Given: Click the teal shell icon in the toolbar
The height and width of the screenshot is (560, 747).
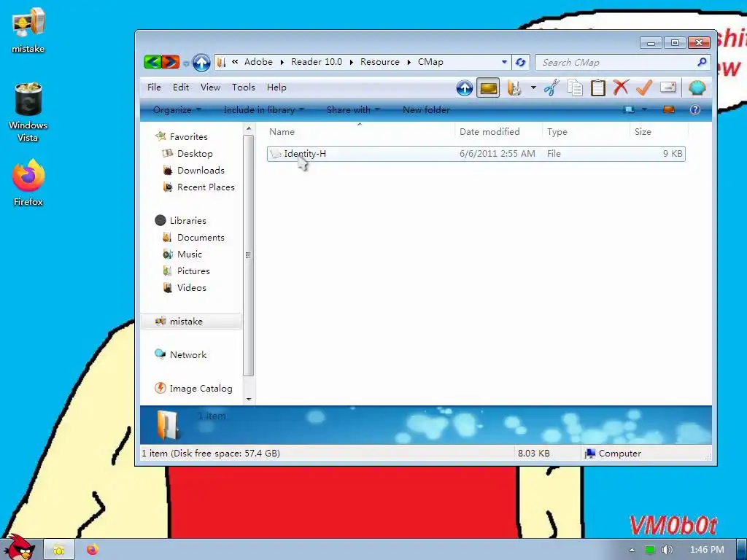Looking at the screenshot, I should pos(697,88).
